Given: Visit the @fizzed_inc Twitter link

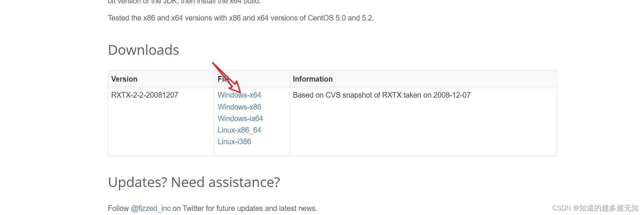Looking at the screenshot, I should (151, 208).
